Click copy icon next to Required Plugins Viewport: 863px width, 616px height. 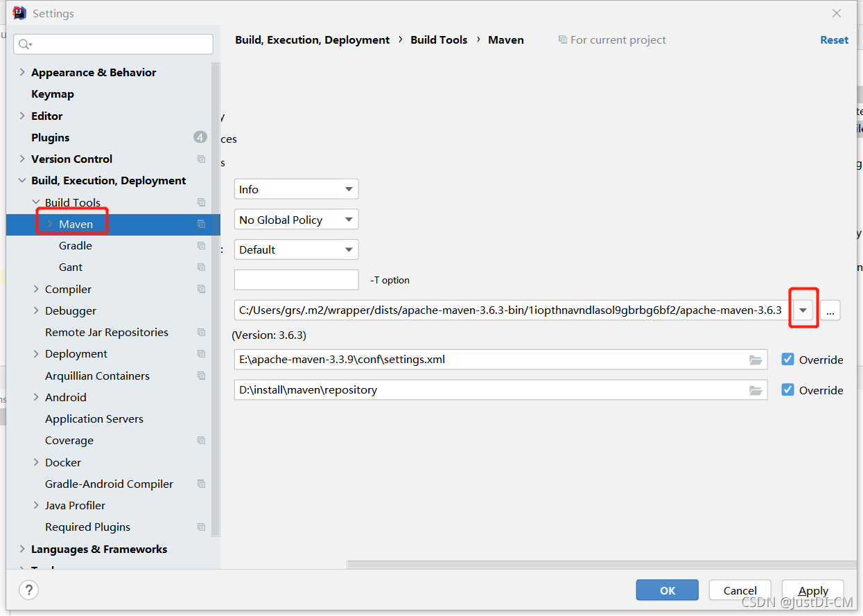click(x=201, y=527)
